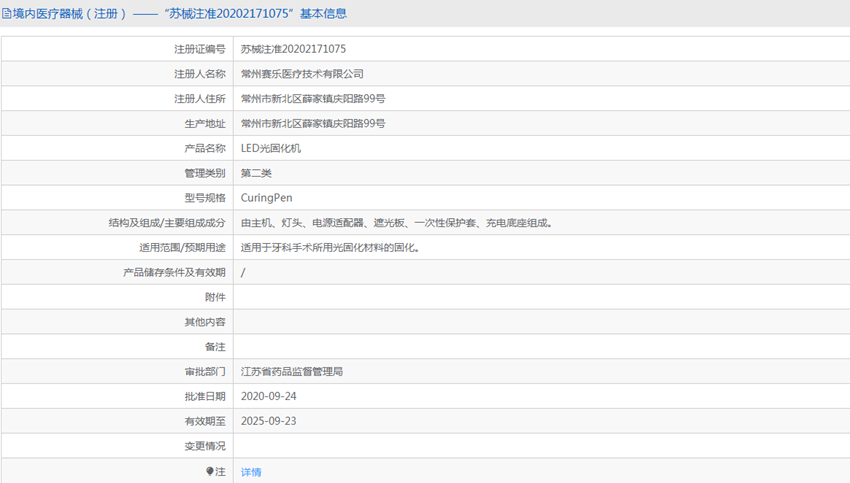Select product name LED光固化机
The height and width of the screenshot is (483, 850).
point(271,148)
